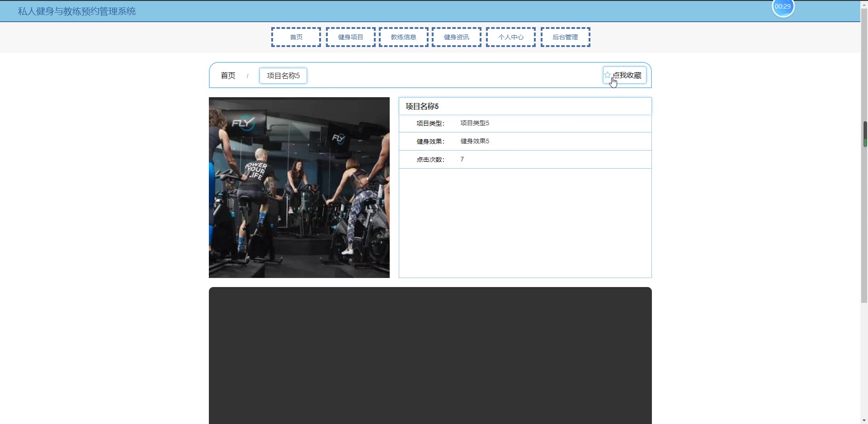Screen dimensions: 868x424
Task: Click the 健身效果: label
Action: [430, 141]
